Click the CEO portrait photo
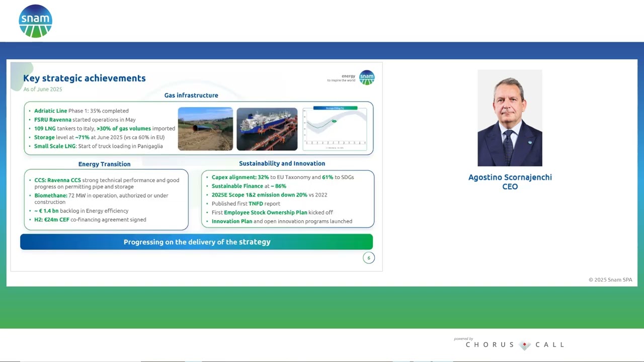This screenshot has height=362, width=644. 510,118
